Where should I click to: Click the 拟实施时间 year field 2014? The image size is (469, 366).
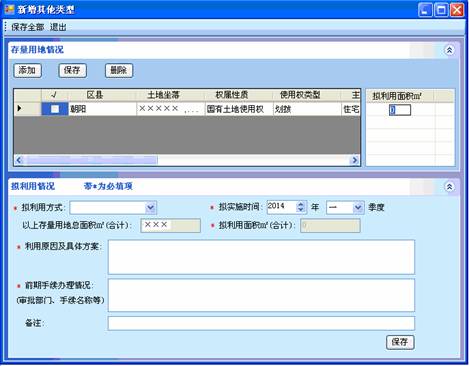tap(281, 207)
